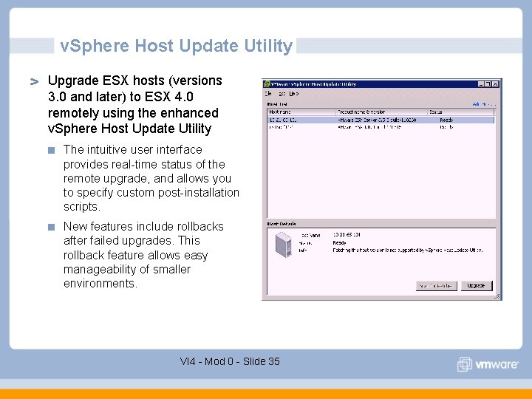Viewport: 532px width, 399px height.
Task: Click the Ready status value in Host Details
Action: point(339,242)
